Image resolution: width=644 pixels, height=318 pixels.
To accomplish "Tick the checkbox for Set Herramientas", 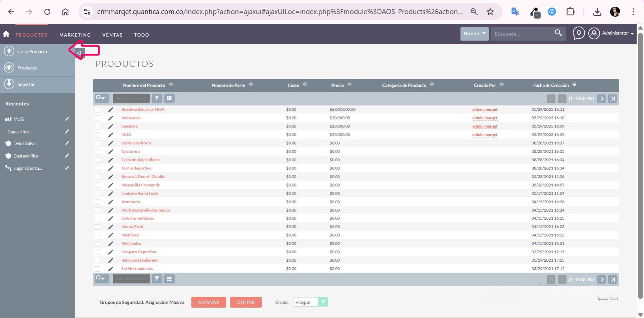I will (97, 269).
